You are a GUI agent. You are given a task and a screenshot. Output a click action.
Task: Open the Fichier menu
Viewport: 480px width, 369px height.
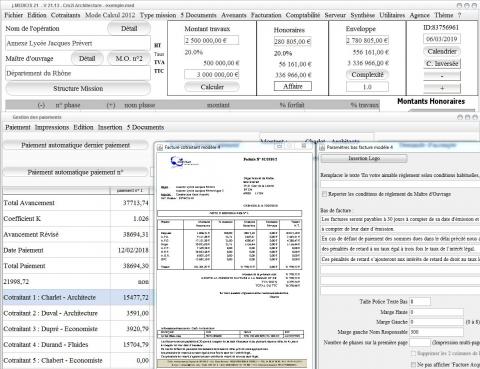click(x=13, y=15)
